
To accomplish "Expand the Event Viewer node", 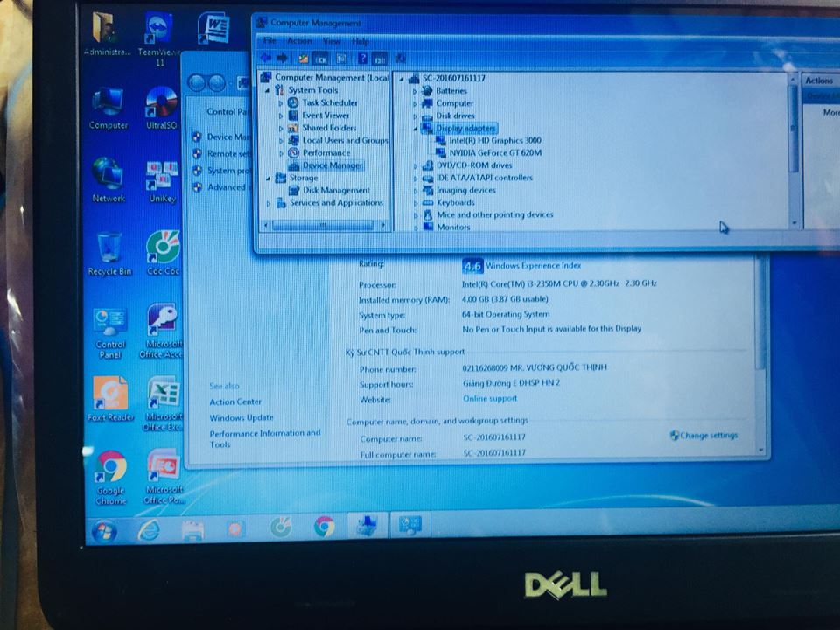I will click(x=281, y=115).
